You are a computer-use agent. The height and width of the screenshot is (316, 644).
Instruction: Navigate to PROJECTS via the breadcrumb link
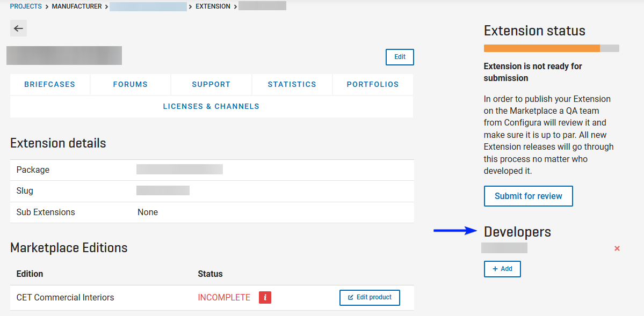coord(25,6)
